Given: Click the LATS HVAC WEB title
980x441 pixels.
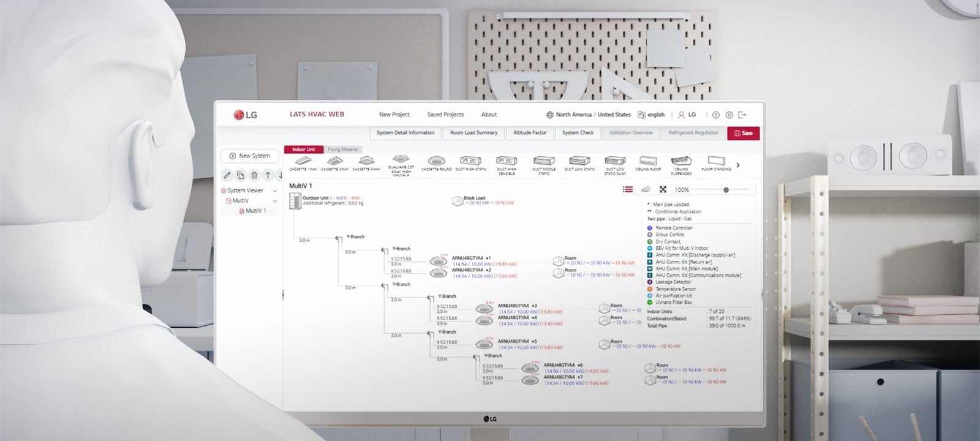Looking at the screenshot, I should pos(317,115).
